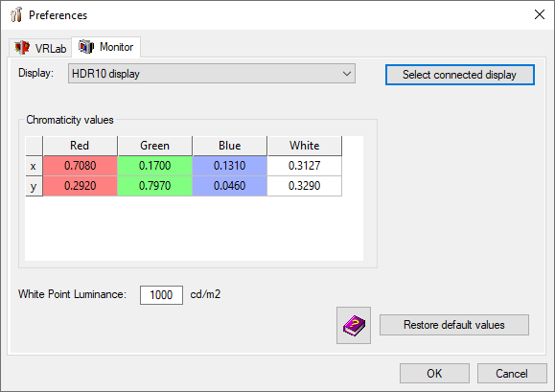Screen dimensions: 555x392
Task: Click the Display: label
Action: 35,73
